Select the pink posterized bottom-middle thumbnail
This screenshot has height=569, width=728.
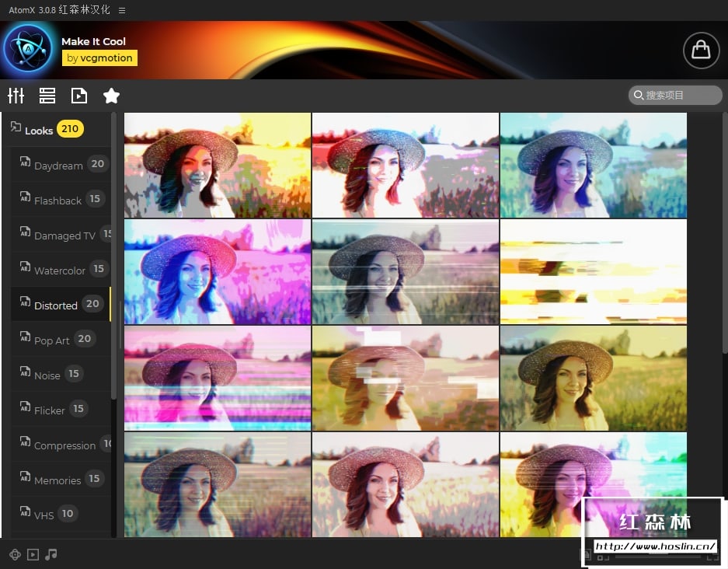pyautogui.click(x=406, y=485)
